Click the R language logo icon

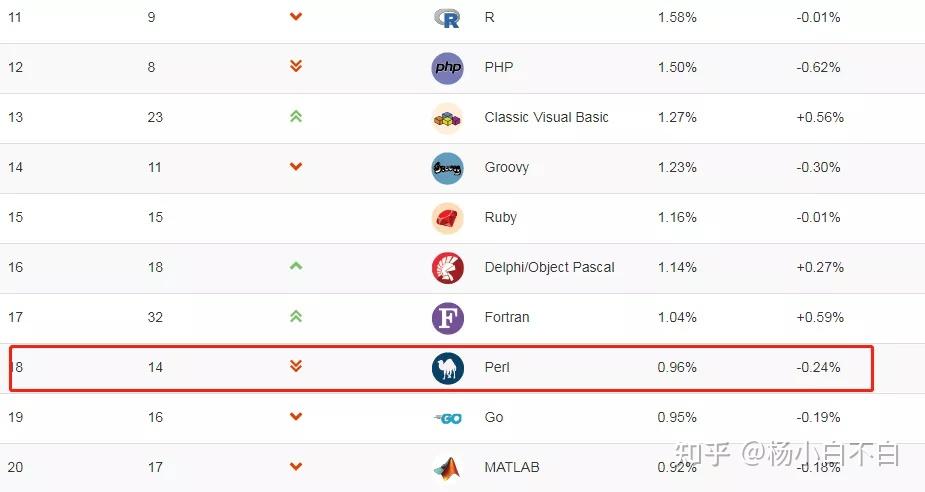click(x=447, y=18)
